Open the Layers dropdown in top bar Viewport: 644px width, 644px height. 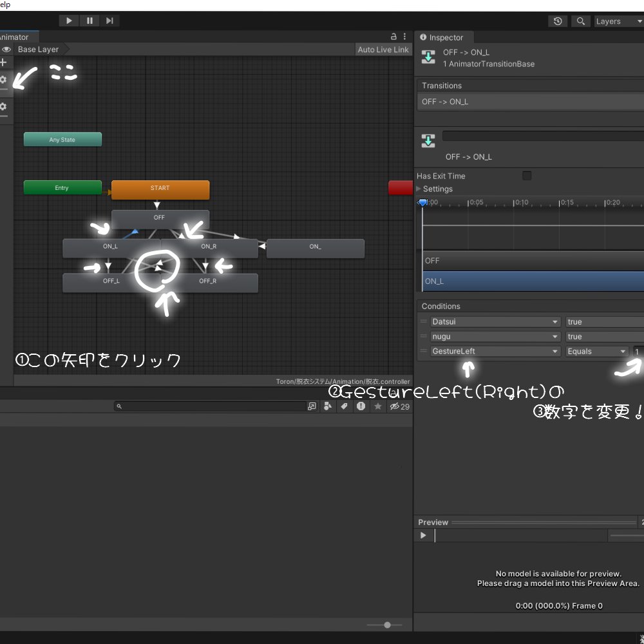point(619,21)
